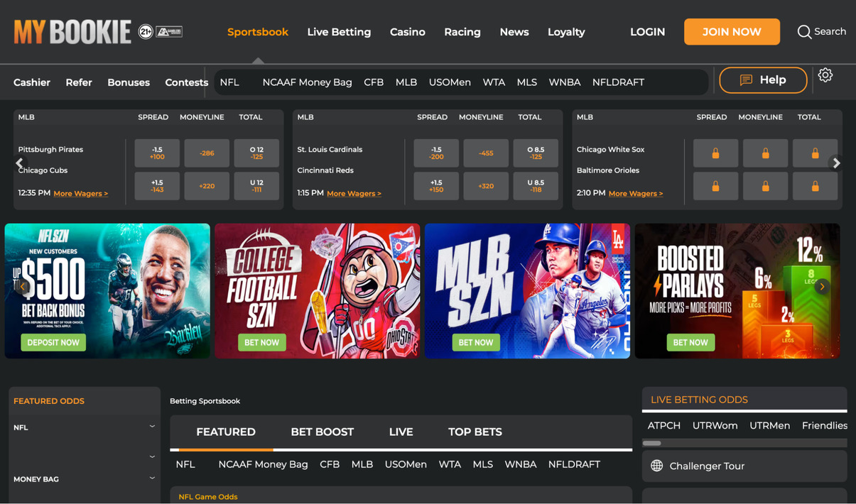This screenshot has height=504, width=856.
Task: Open Bonuses page
Action: point(129,82)
